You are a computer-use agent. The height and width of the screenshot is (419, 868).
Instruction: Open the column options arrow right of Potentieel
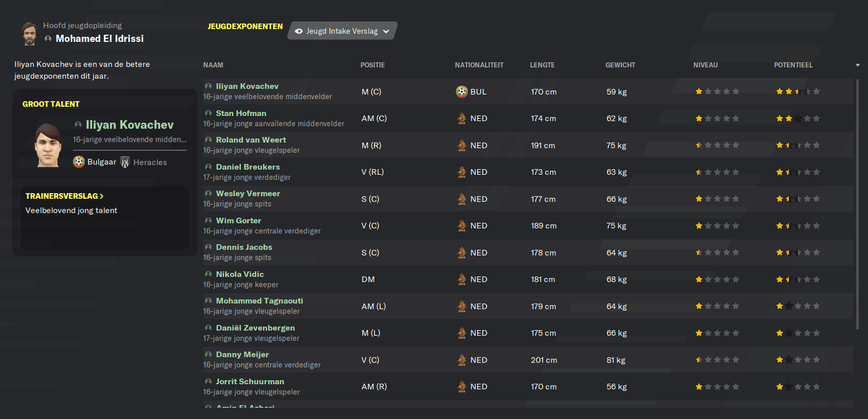click(x=858, y=65)
